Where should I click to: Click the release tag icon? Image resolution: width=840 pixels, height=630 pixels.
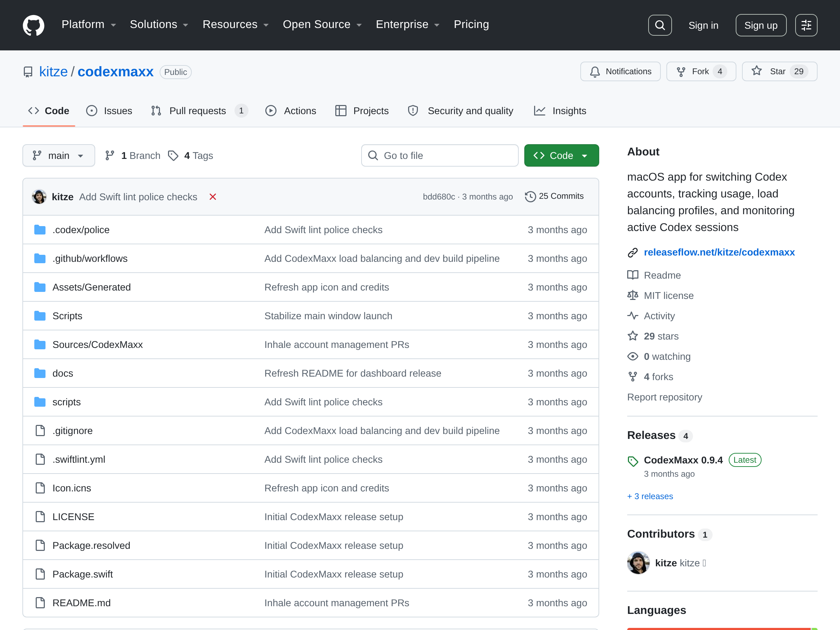click(633, 461)
